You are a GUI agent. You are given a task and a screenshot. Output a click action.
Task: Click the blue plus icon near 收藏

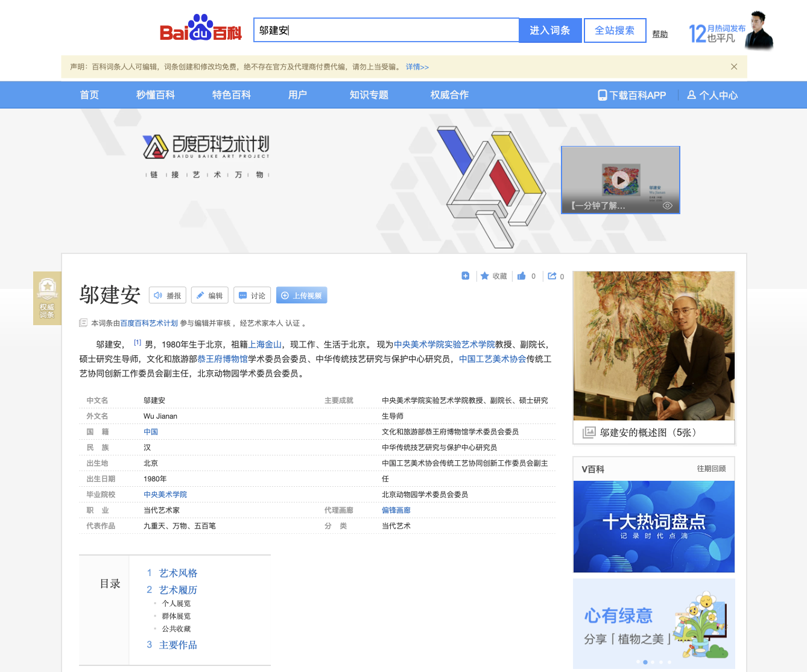click(x=466, y=276)
